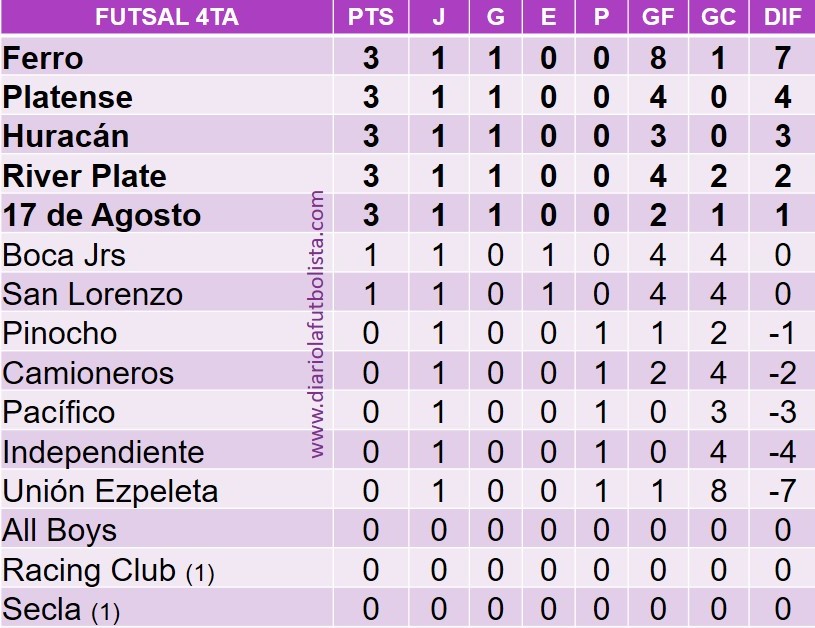The width and height of the screenshot is (815, 628).
Task: Open the diariolafutbolista.com watermark link
Action: coord(318,326)
